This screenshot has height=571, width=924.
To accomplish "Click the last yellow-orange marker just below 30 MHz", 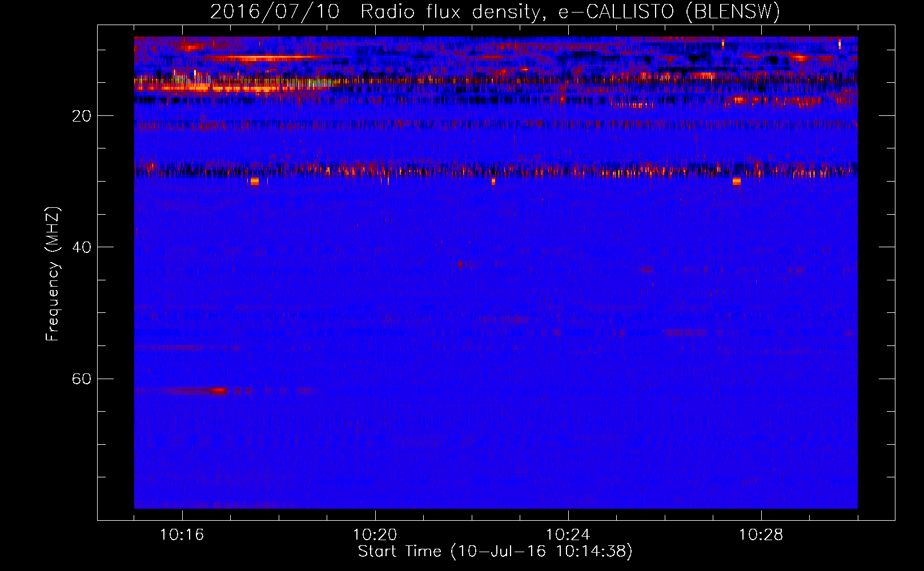I will pos(737,182).
